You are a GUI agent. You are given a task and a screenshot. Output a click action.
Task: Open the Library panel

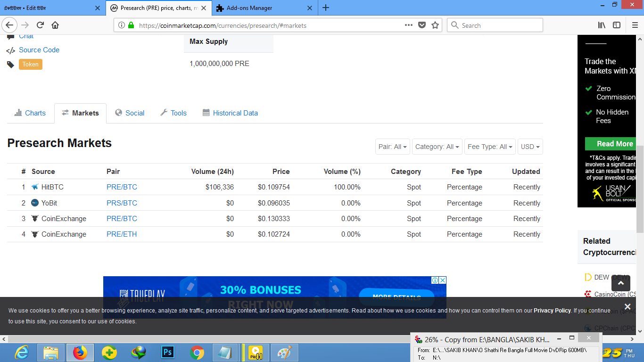[x=602, y=25]
